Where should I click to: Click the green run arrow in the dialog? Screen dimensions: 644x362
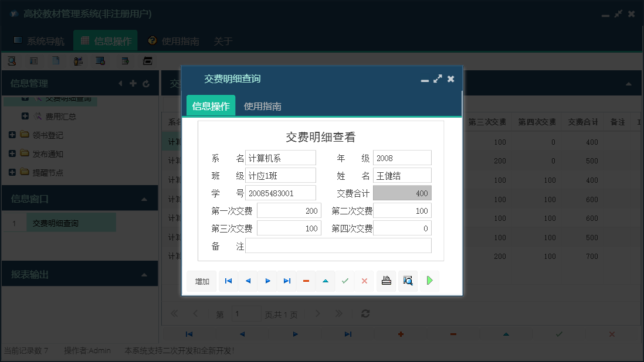coord(429,281)
